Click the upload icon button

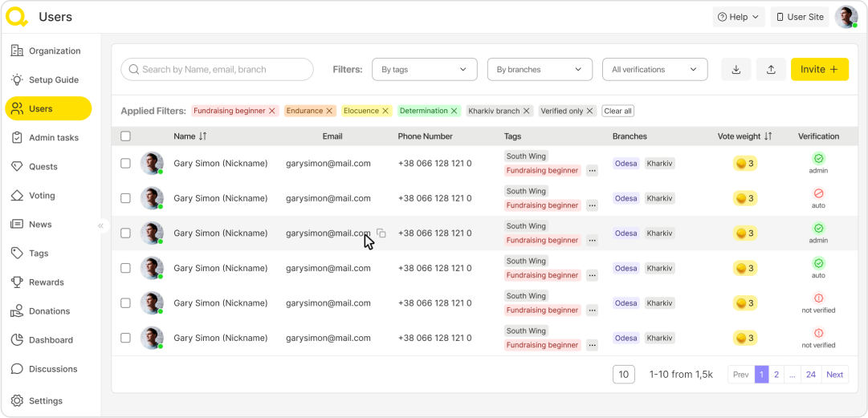point(771,70)
